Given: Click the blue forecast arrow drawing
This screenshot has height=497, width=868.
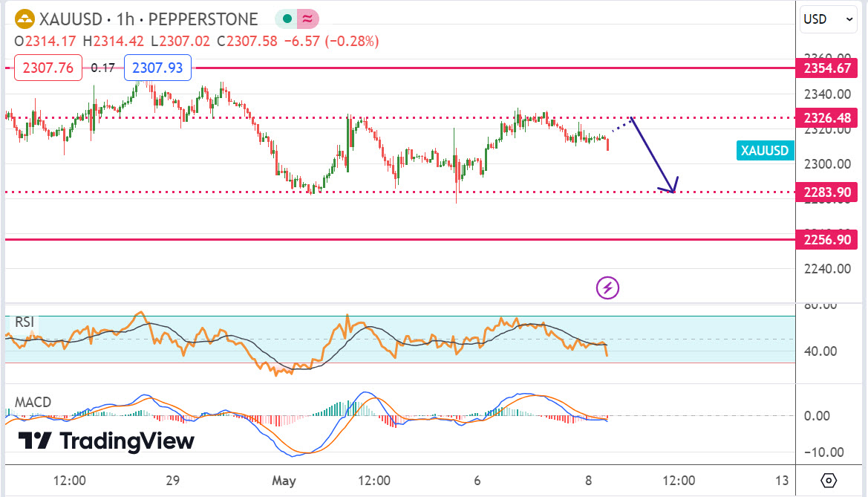Looking at the screenshot, I should pos(655,157).
